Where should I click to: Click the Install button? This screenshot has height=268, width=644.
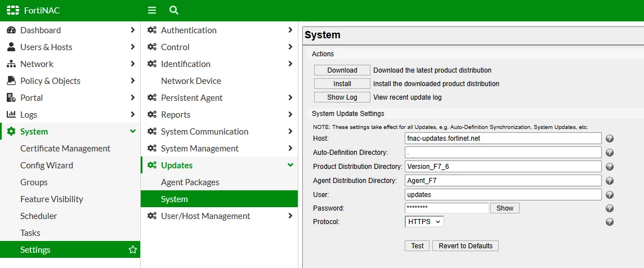342,84
